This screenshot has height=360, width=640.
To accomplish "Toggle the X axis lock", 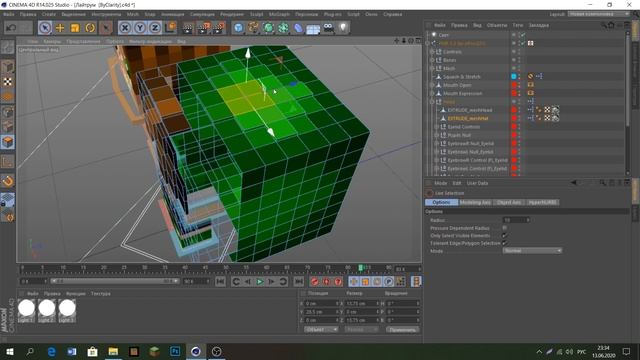I will click(x=125, y=28).
